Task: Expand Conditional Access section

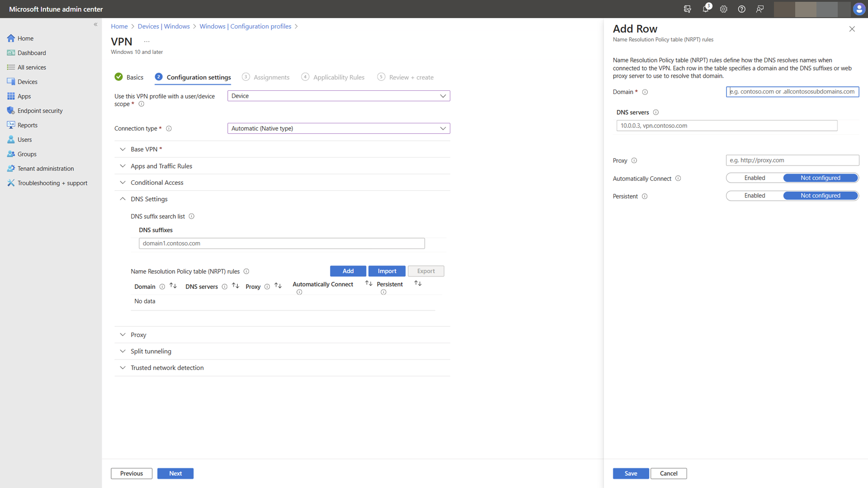Action: click(282, 183)
